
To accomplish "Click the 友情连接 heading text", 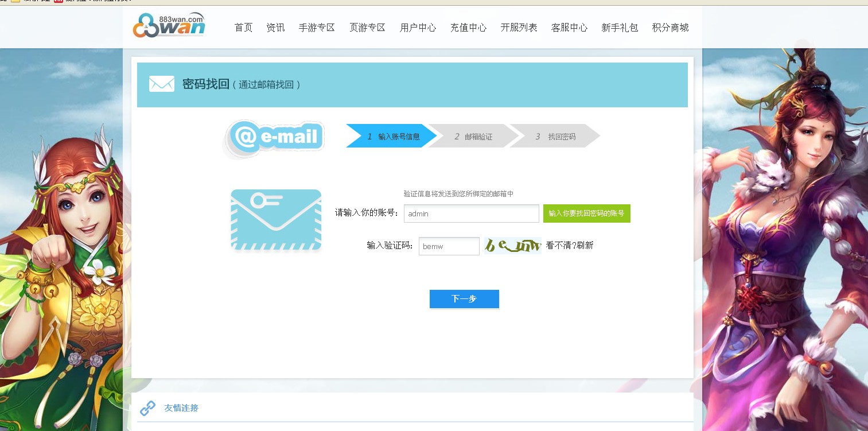I will pos(181,408).
